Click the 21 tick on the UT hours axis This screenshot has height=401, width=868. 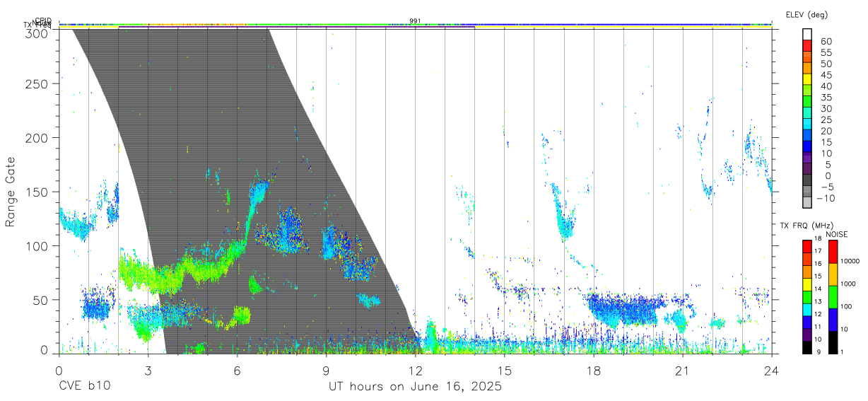point(682,370)
